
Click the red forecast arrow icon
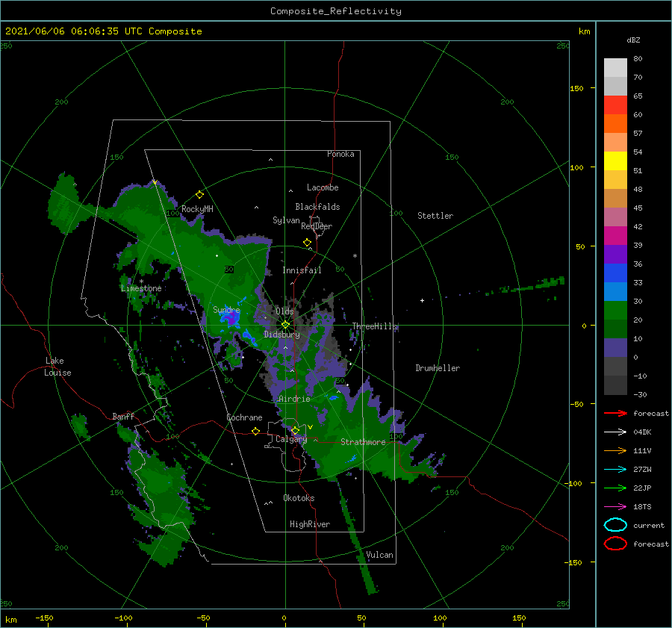[x=615, y=413]
